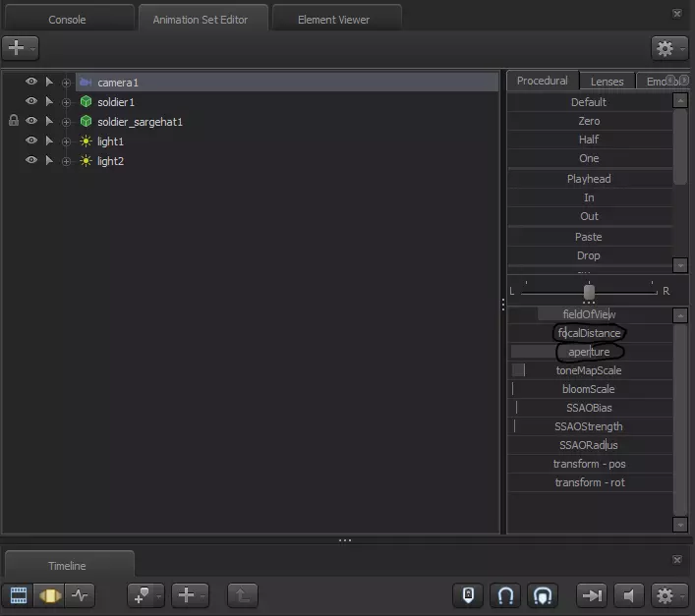The width and height of the screenshot is (695, 616).
Task: Hide camera1 using its eye icon
Action: click(31, 83)
